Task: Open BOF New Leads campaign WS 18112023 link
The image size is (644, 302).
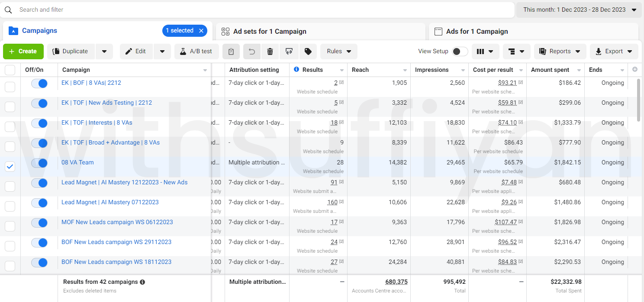Action: coord(116,262)
